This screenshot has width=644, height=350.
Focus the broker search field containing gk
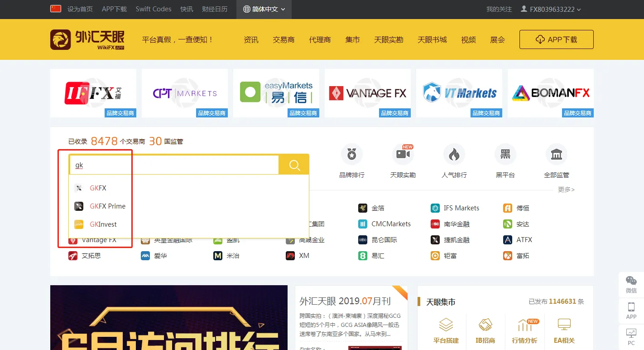[x=174, y=165]
